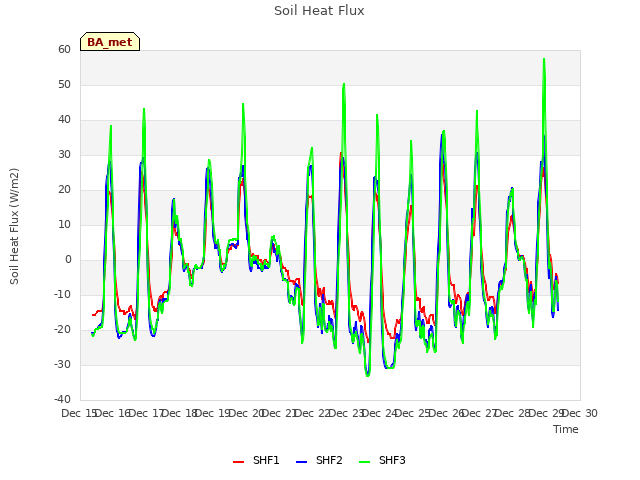The image size is (640, 480).
Task: Click the 10 y-axis tick label
Action: coord(64,224)
